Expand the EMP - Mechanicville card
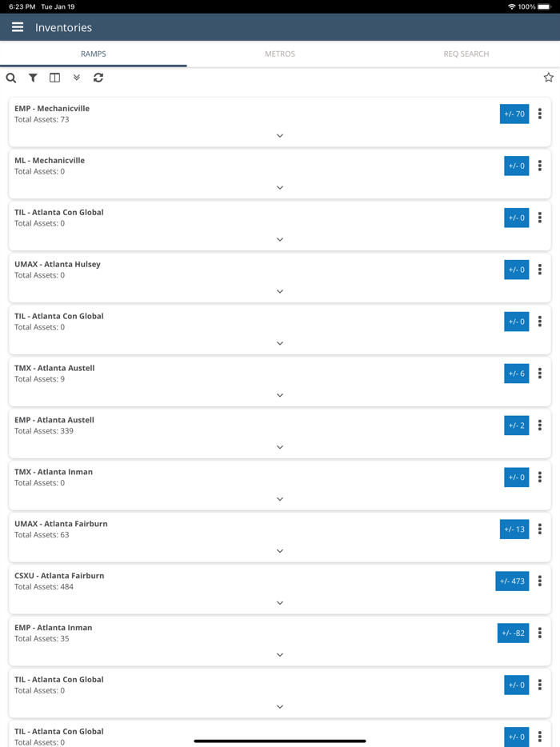Screen dimensions: 560x747 point(280,136)
